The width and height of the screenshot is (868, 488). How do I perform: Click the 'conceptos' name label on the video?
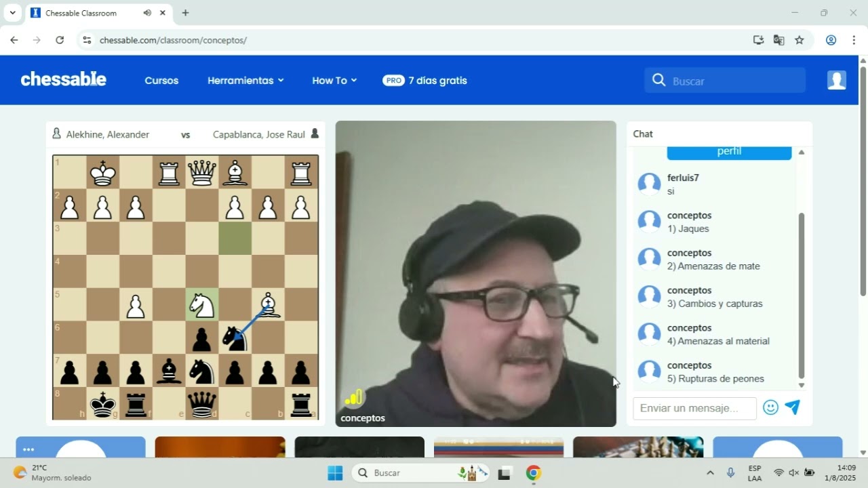pyautogui.click(x=363, y=418)
